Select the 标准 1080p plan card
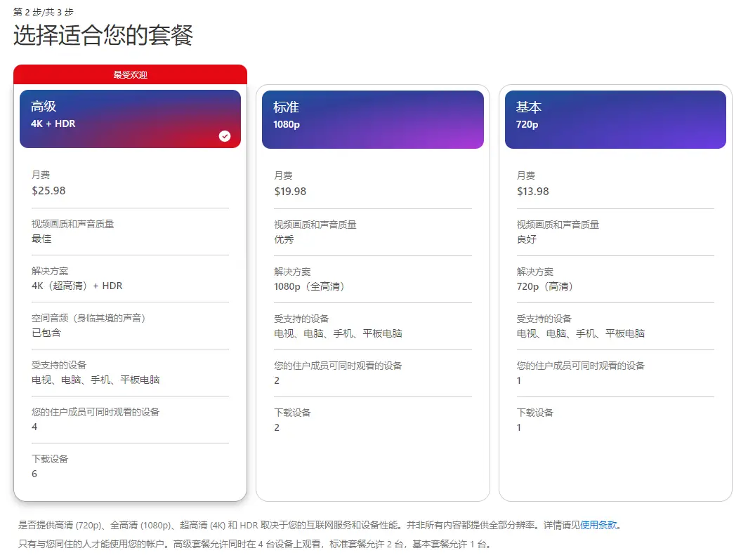Viewport: 748px width, 560px height. click(x=373, y=281)
